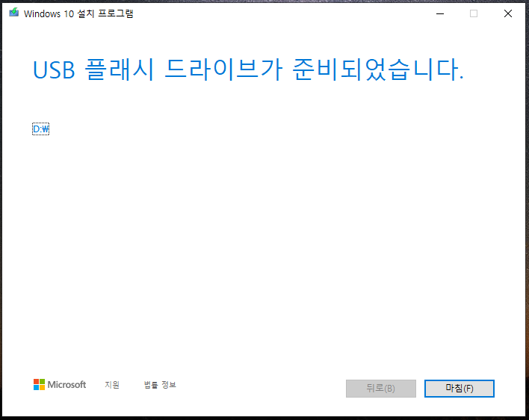529x420 pixels.
Task: Click the Windows 10 setup title bar icon
Action: click(x=14, y=13)
